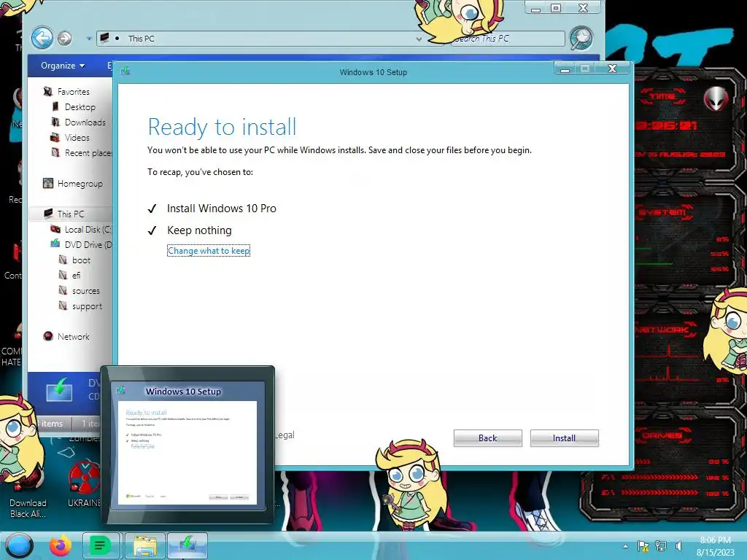
Task: Select Favorites in the navigation pane
Action: pyautogui.click(x=74, y=91)
